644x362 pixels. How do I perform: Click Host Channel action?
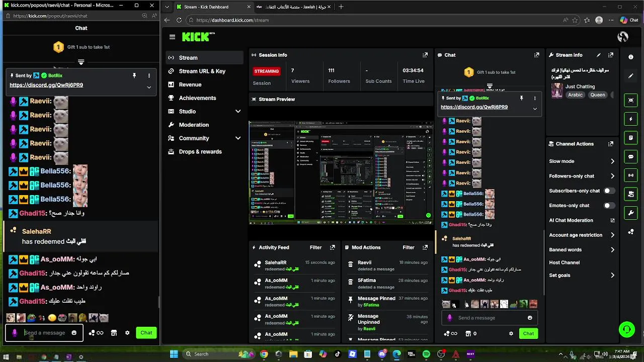point(565,262)
